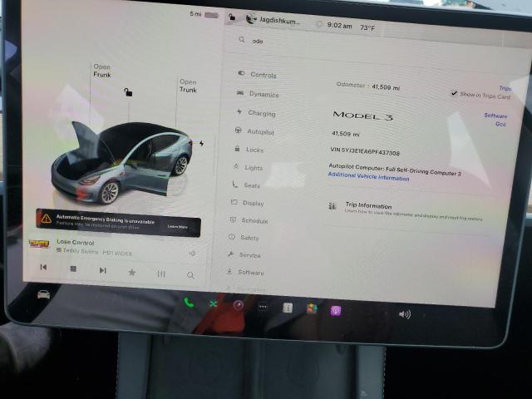Tap the car lock icon above vehicle

[x=128, y=92]
